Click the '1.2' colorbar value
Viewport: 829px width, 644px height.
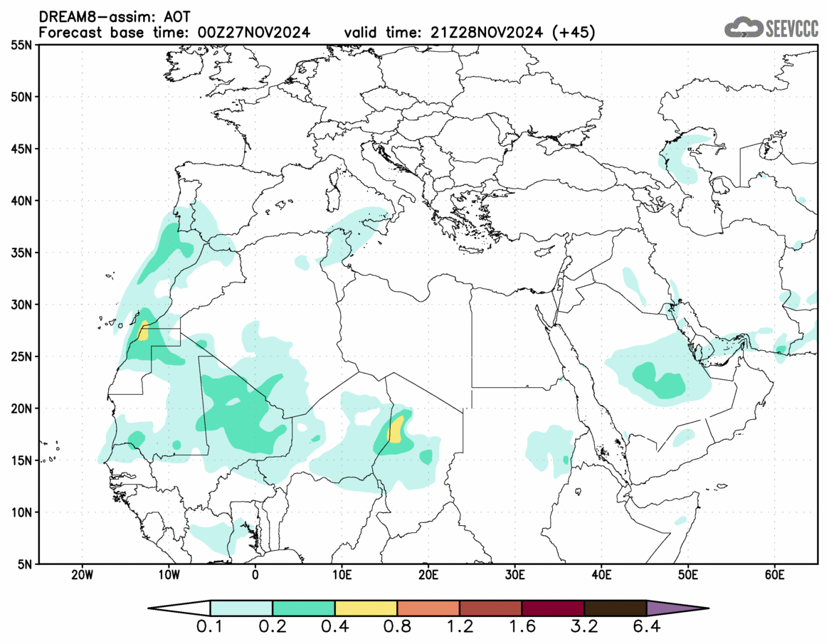(x=460, y=627)
